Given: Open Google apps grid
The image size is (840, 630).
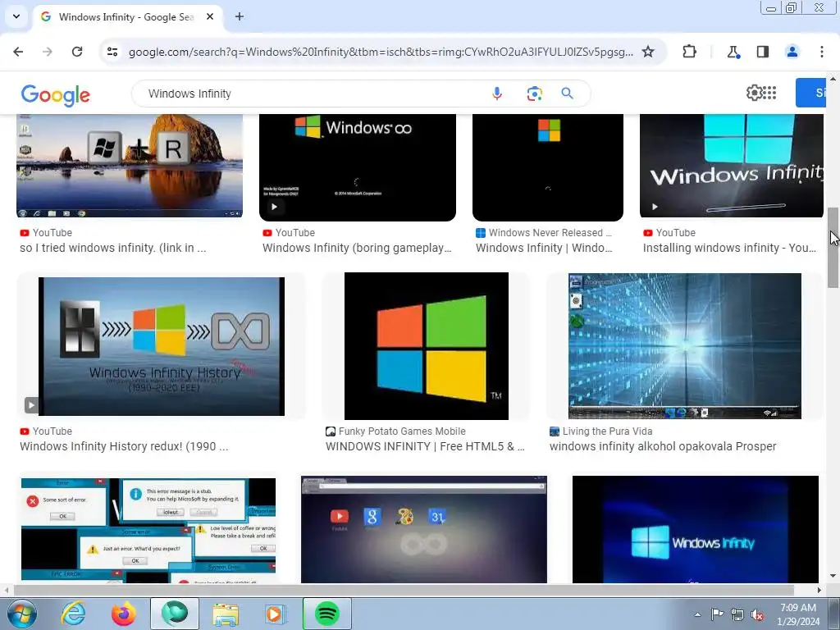Looking at the screenshot, I should coord(769,93).
